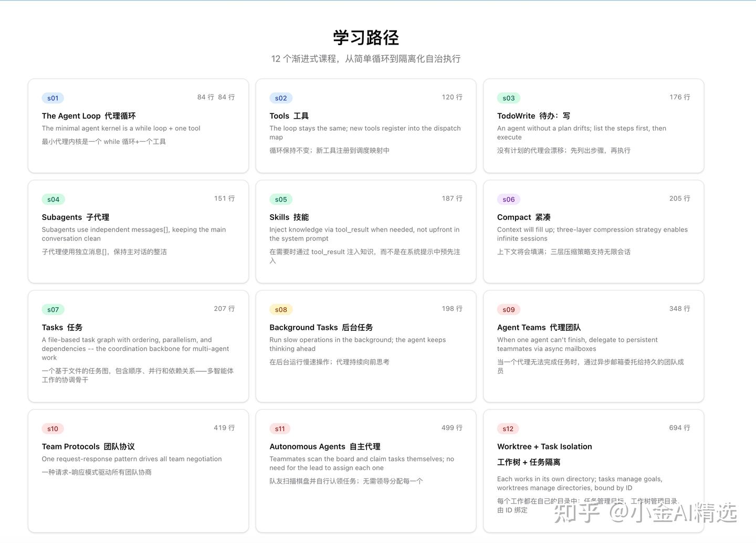
Task: Click the Tasks 任务 card title
Action: pos(61,327)
